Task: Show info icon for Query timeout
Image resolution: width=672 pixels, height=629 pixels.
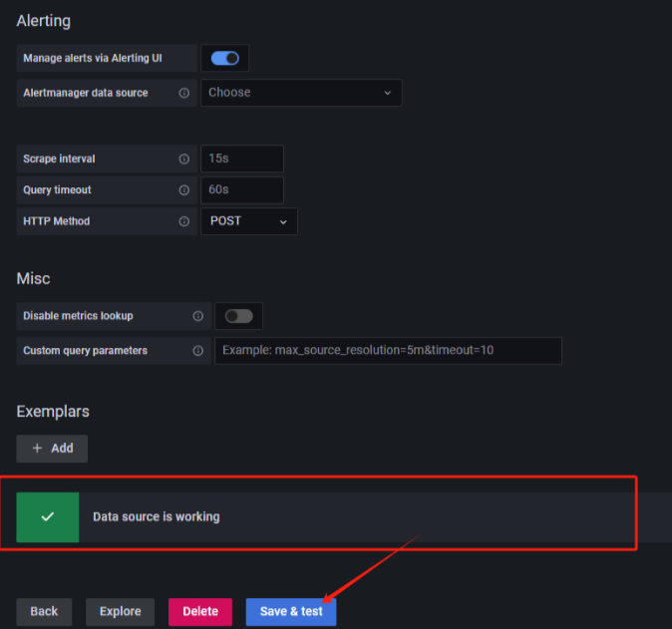Action: (x=183, y=190)
